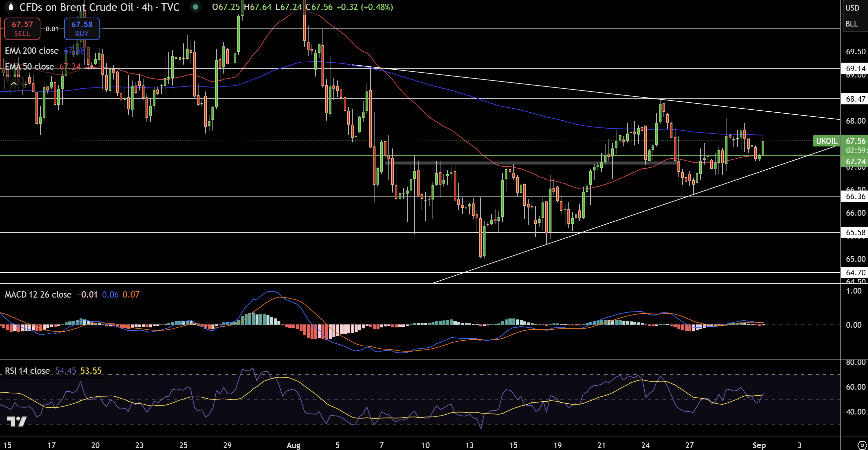Click the change +0.32 (+0.48%) text
Screen dimensions: 868x450
click(365, 7)
